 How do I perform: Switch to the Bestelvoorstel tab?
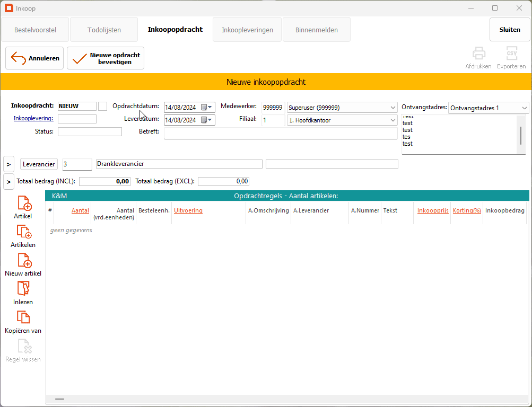pyautogui.click(x=36, y=30)
